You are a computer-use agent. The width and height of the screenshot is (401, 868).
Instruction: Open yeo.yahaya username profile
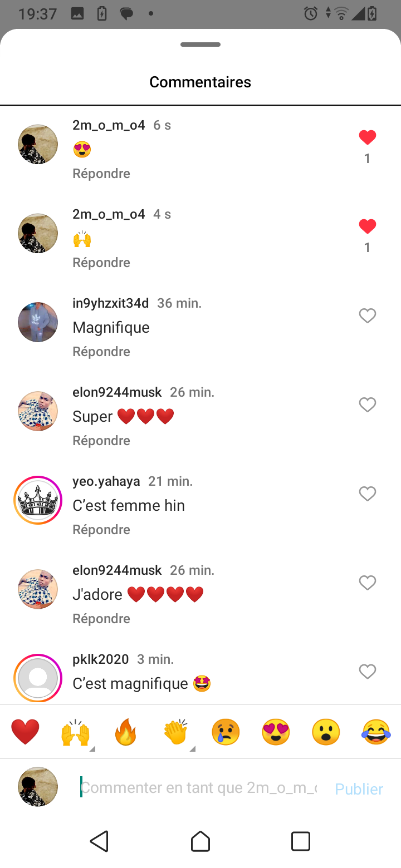(x=106, y=481)
